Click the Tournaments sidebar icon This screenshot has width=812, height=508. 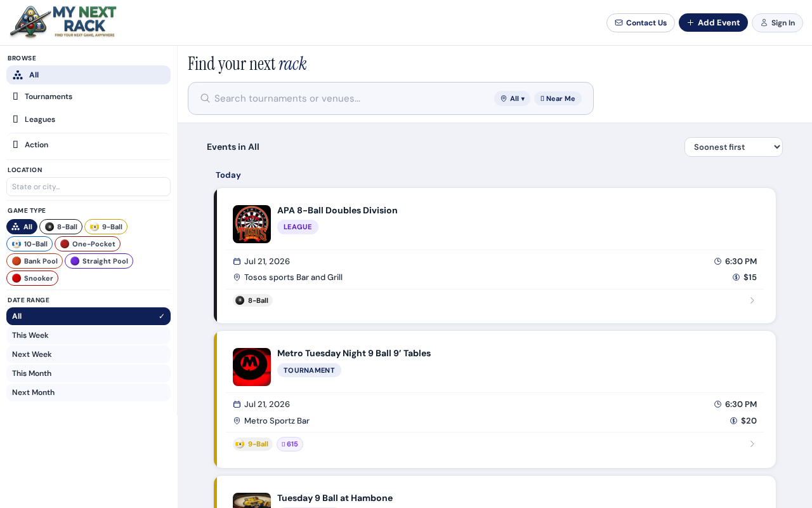point(15,97)
